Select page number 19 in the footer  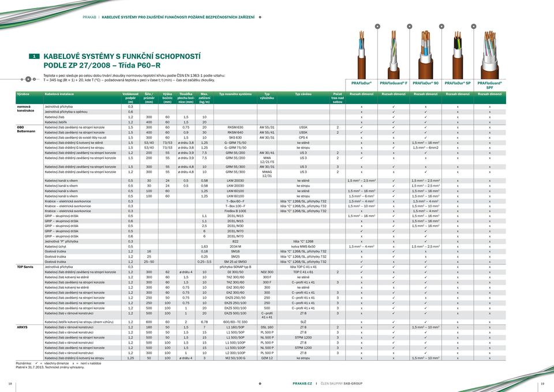pyautogui.click(x=542, y=384)
